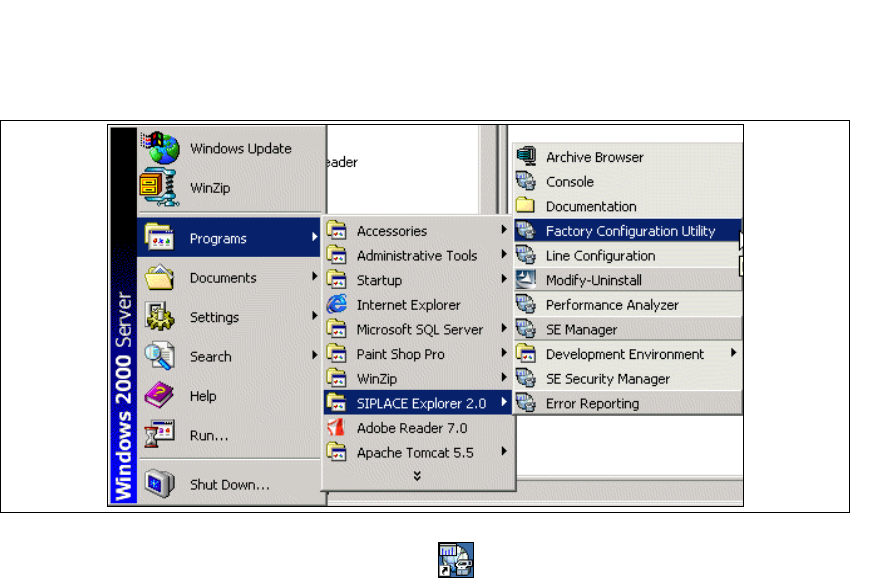This screenshot has width=896, height=581.
Task: Click the Line Configuration icon
Action: [x=526, y=255]
